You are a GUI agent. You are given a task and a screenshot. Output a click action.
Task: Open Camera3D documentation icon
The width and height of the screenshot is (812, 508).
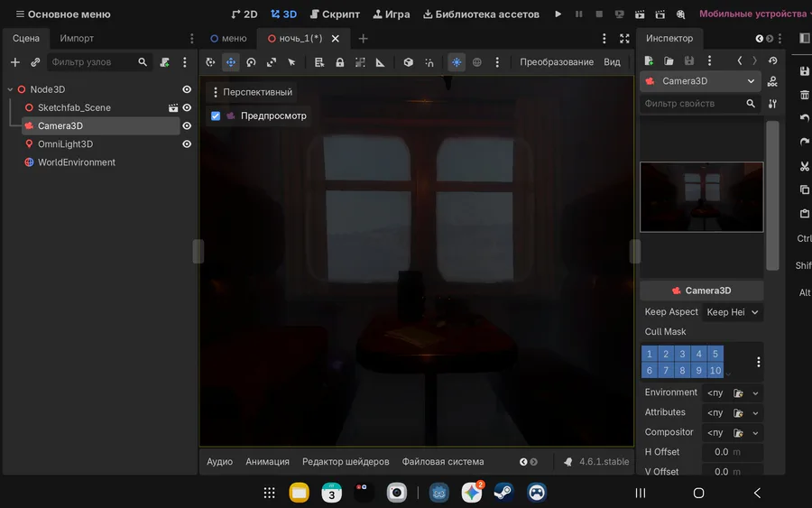(772, 81)
